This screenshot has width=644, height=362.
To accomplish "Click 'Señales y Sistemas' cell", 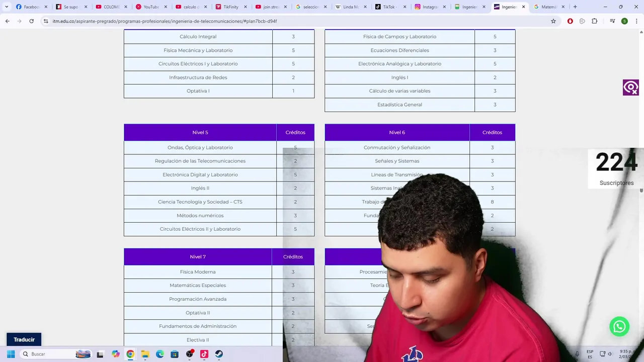I will tap(397, 161).
